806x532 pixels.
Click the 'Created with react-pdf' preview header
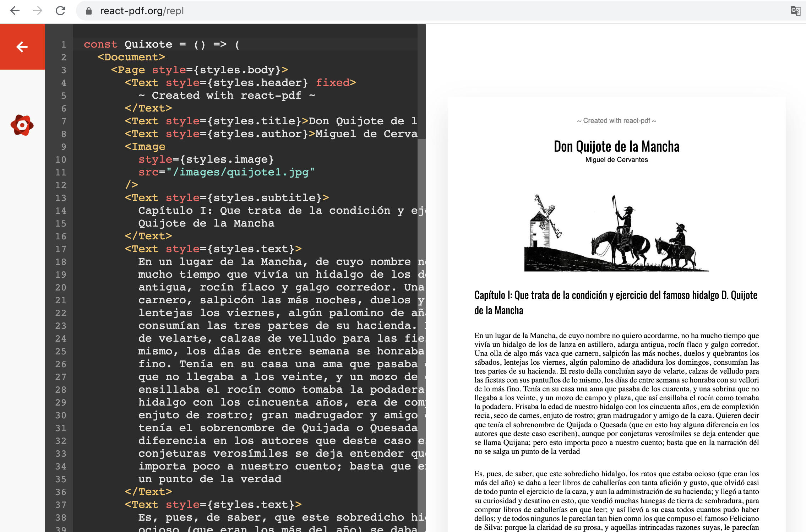[616, 121]
